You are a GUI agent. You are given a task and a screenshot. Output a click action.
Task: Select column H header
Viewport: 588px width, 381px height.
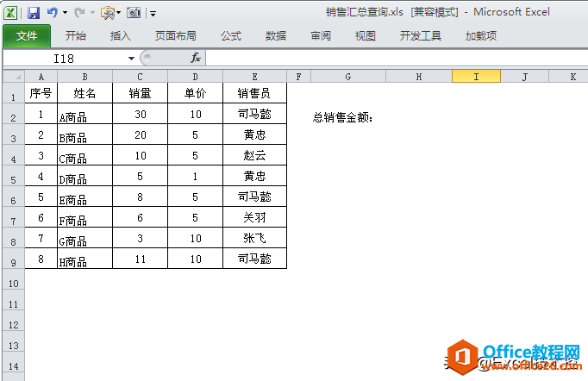pos(419,77)
